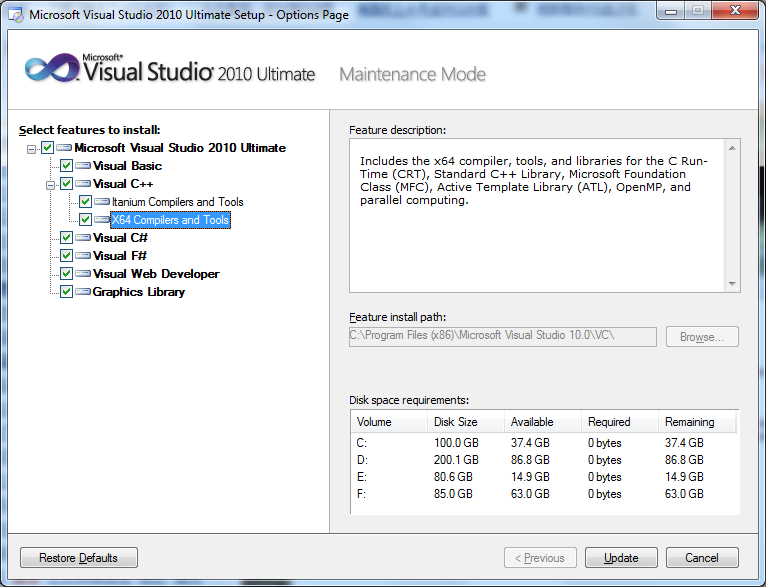Uncheck X64 Compilers and Tools checkbox
Image resolution: width=766 pixels, height=587 pixels.
point(85,219)
